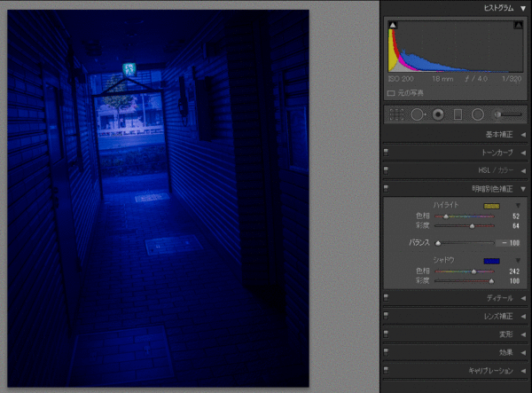The width and height of the screenshot is (532, 393).
Task: Expand the 効果 panel arrow
Action: (x=523, y=353)
